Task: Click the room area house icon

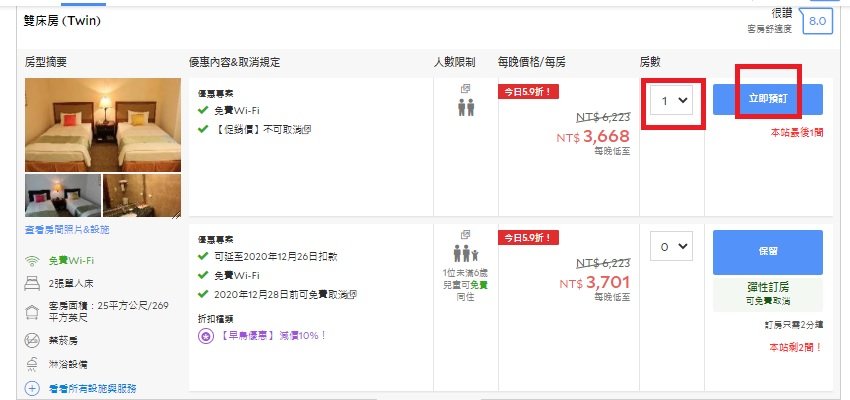Action: coord(32,311)
